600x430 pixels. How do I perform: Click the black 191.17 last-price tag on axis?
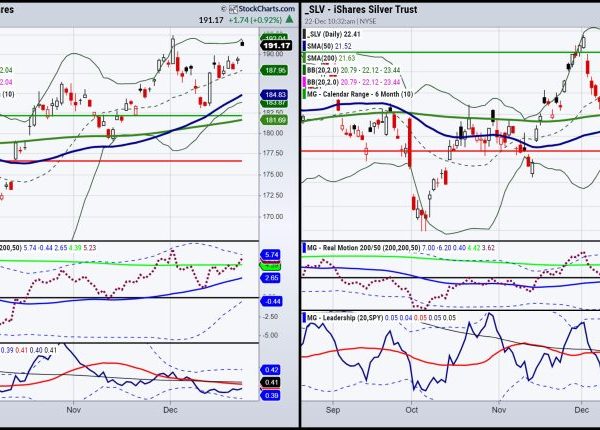tap(276, 46)
